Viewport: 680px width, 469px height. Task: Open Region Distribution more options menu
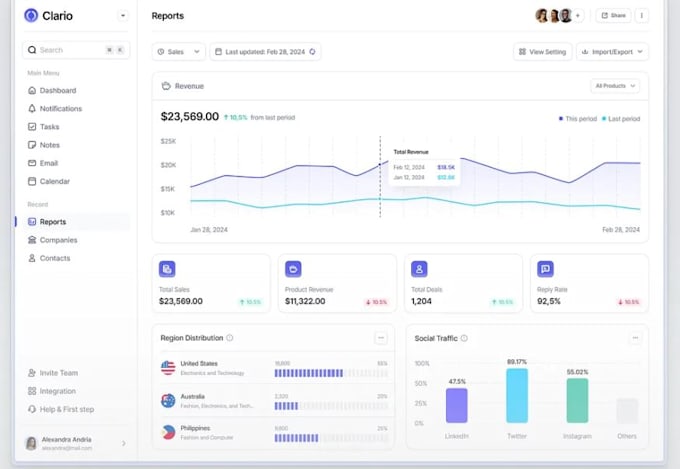pyautogui.click(x=381, y=338)
